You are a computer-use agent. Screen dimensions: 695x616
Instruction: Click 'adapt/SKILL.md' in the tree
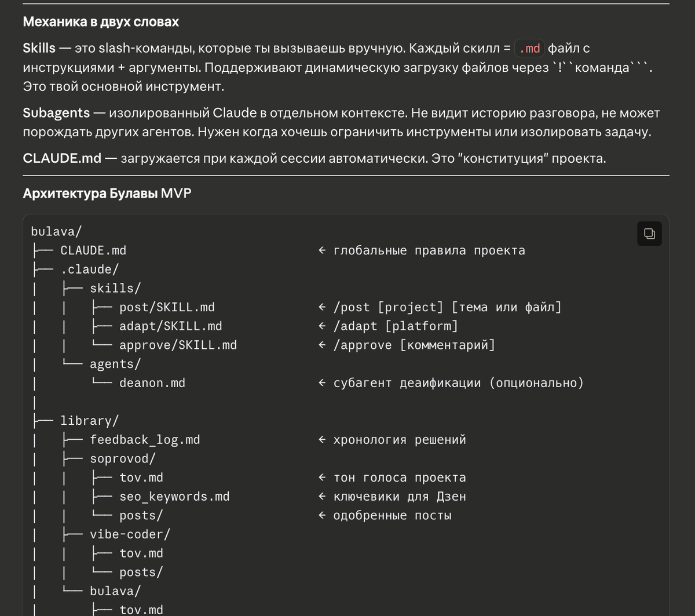point(170,326)
